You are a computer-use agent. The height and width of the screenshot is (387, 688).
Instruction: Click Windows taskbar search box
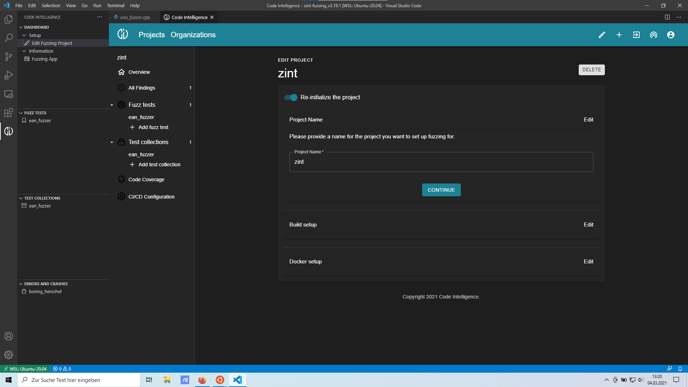click(79, 380)
